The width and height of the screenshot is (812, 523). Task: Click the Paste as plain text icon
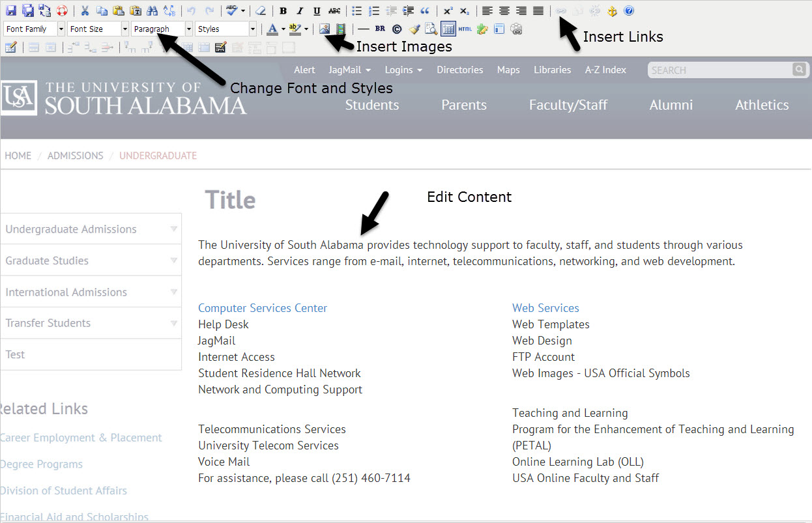136,10
